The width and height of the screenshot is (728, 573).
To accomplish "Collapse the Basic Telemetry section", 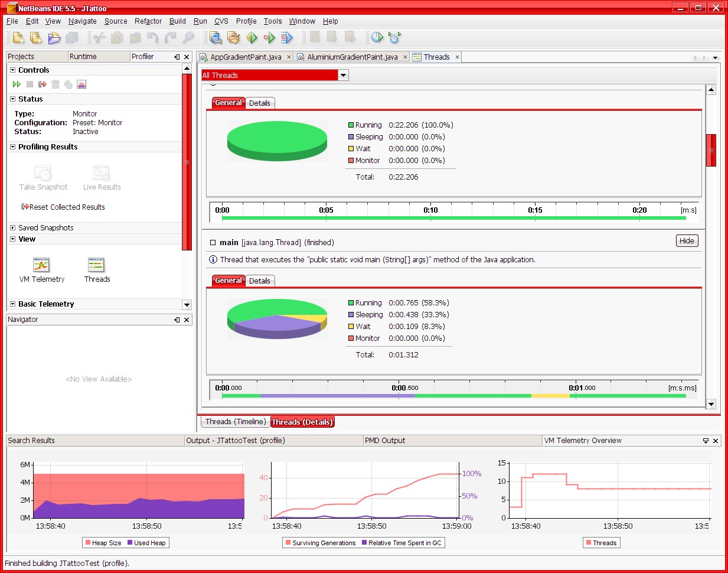I will 12,304.
